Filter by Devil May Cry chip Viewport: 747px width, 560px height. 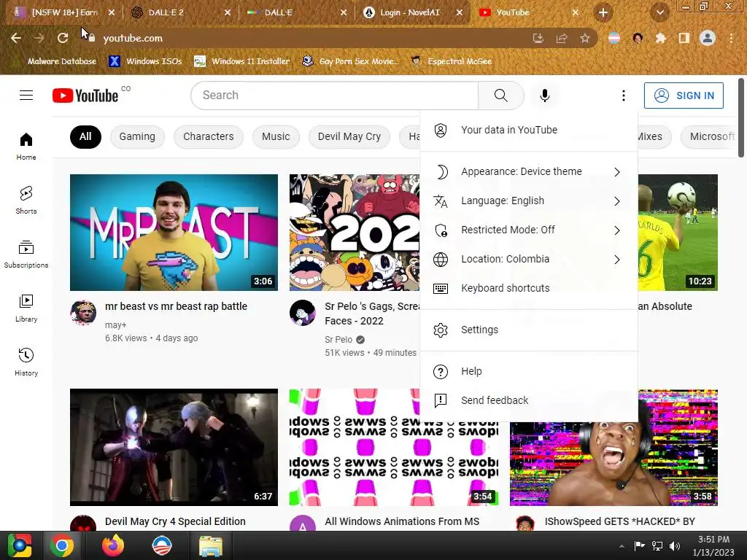[349, 136]
